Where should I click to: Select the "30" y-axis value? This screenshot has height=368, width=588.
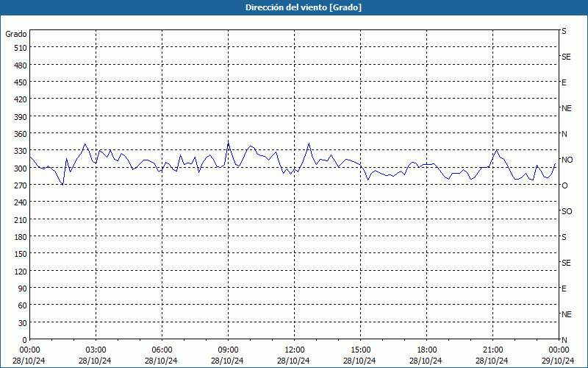(23, 323)
